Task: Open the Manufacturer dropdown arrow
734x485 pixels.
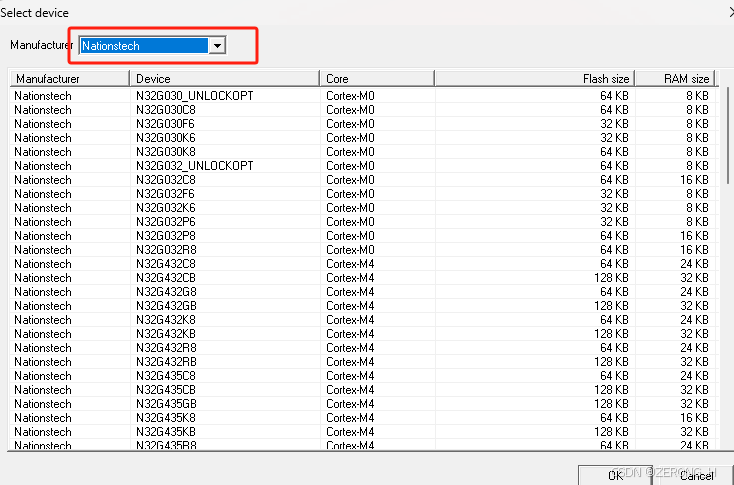Action: 217,45
